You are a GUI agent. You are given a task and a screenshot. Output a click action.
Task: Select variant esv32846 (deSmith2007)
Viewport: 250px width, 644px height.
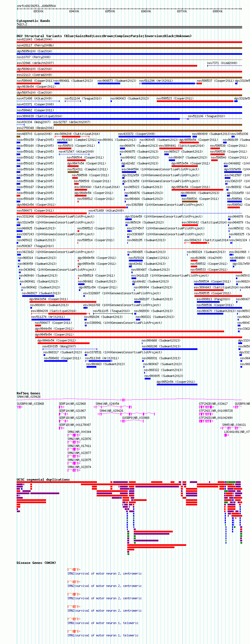point(35,63)
